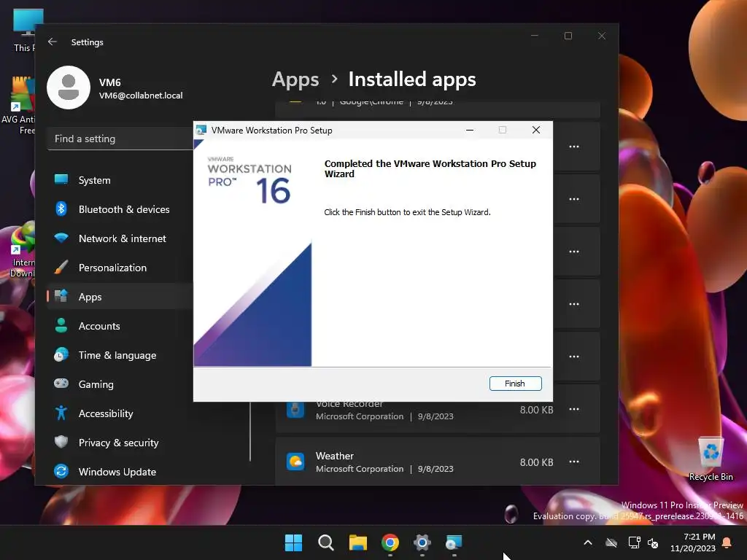This screenshot has width=747, height=560.
Task: Open Google Chrome from taskbar
Action: (x=390, y=542)
